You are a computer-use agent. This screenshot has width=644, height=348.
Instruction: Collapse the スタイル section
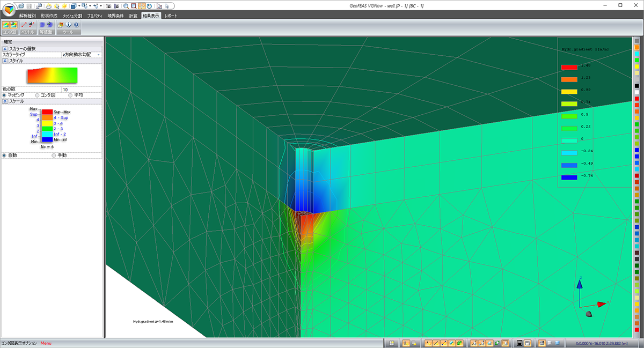(x=5, y=61)
